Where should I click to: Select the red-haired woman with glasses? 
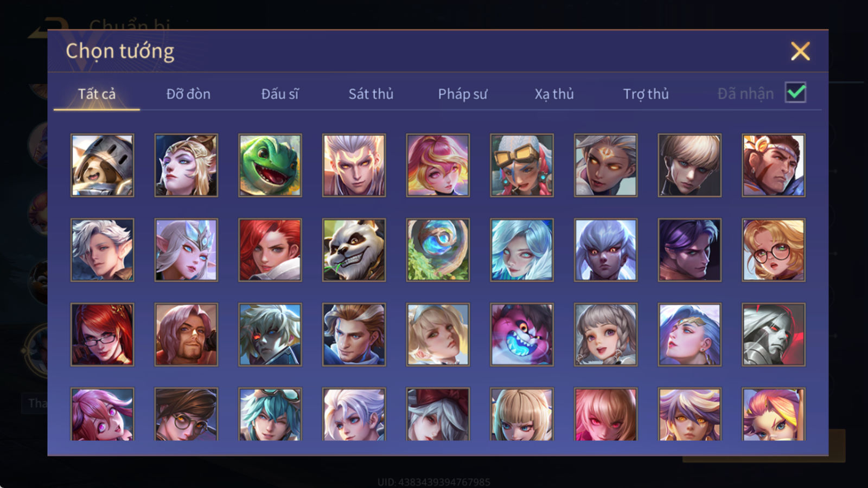click(102, 335)
